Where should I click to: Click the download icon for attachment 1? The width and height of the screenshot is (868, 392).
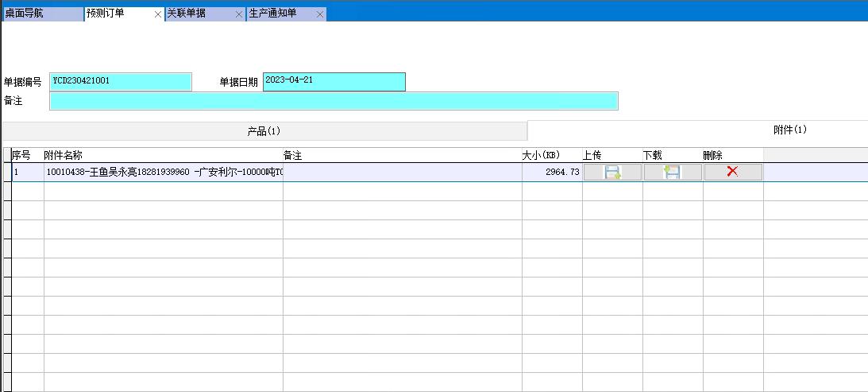672,173
